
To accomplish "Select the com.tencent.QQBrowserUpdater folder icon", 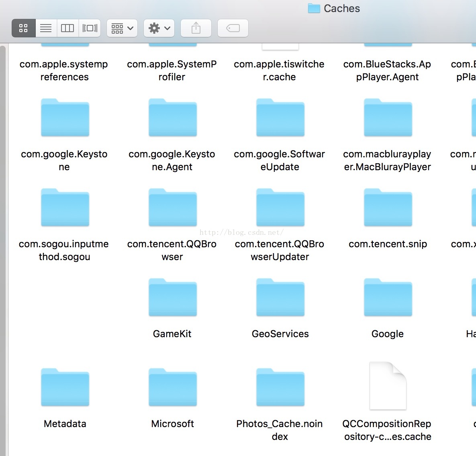I will pyautogui.click(x=280, y=207).
